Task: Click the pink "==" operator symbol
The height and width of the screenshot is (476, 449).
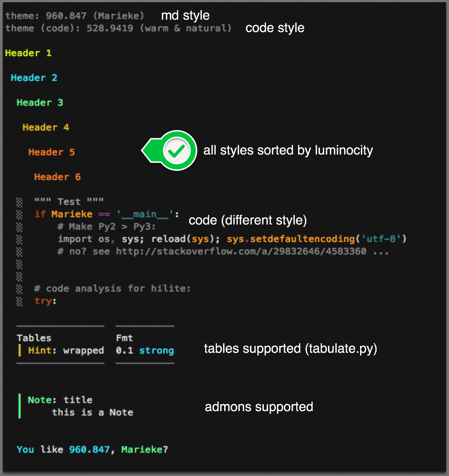Action: click(104, 214)
